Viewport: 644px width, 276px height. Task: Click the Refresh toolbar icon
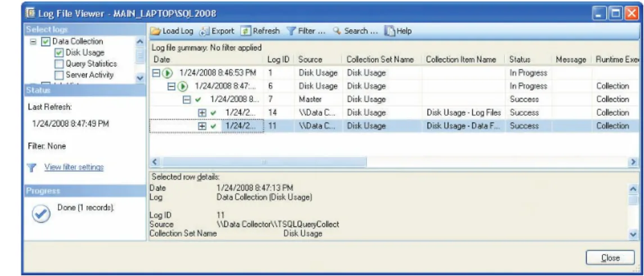point(246,31)
